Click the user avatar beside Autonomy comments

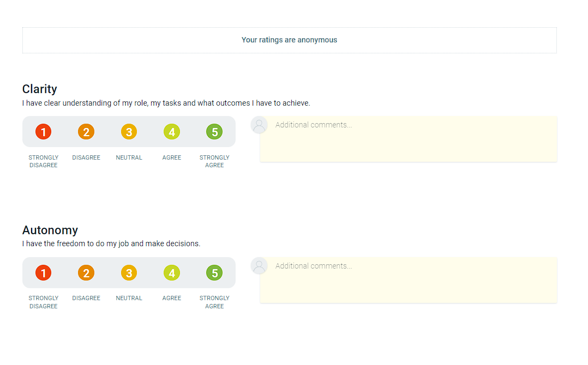(259, 266)
